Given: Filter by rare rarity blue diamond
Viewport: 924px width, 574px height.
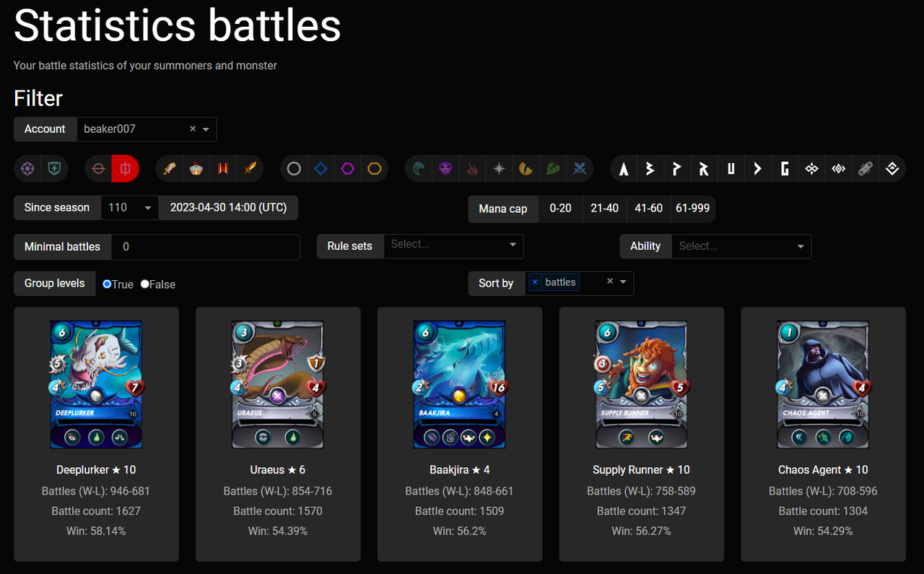Looking at the screenshot, I should pyautogui.click(x=321, y=169).
